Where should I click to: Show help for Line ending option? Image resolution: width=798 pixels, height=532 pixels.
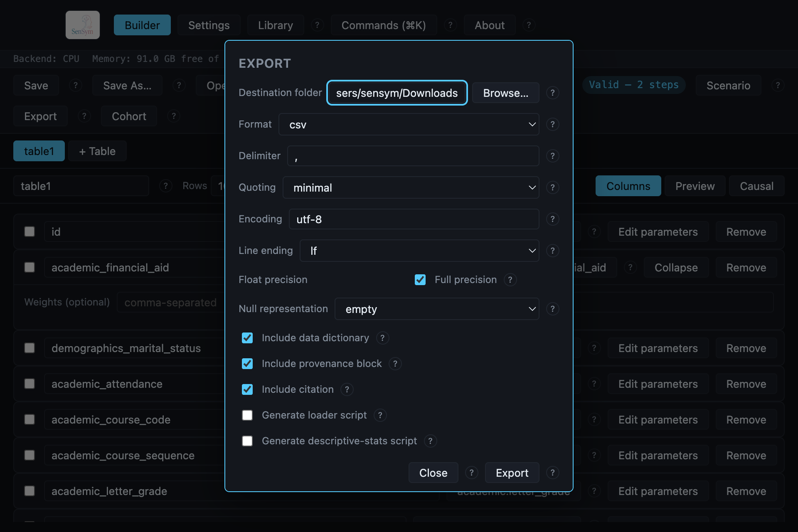coord(552,251)
